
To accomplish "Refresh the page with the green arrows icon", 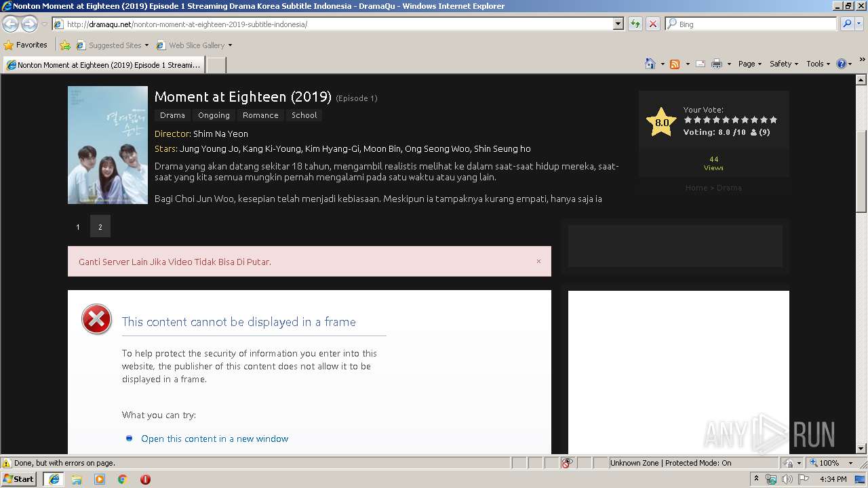I will [635, 24].
